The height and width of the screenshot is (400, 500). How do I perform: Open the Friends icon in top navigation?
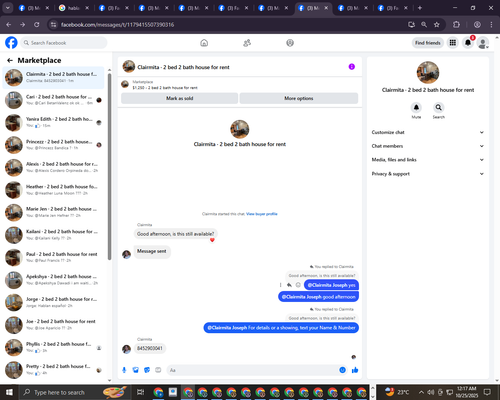click(247, 43)
